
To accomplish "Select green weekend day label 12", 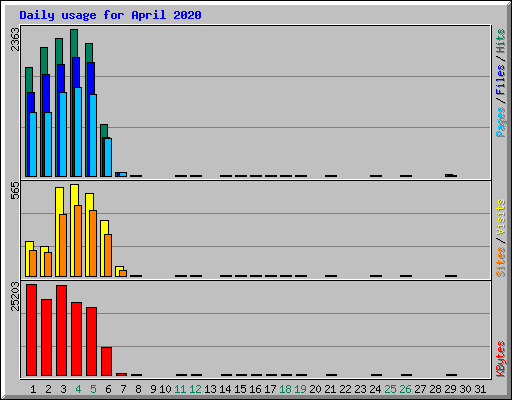I will (x=195, y=389).
